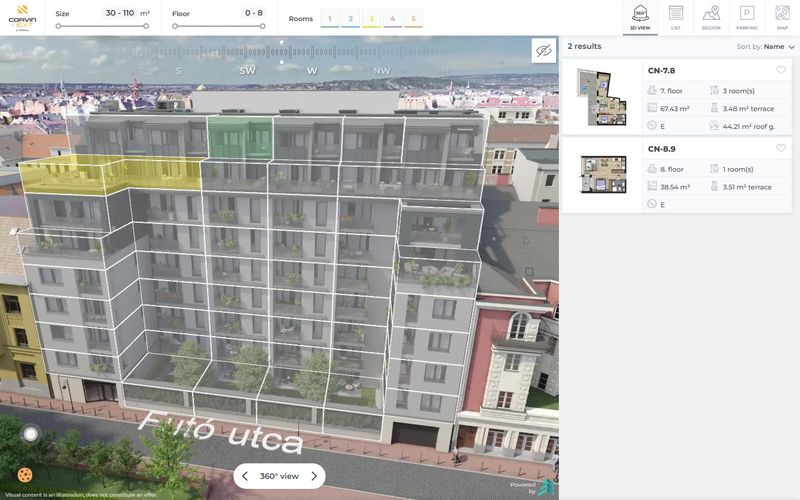Toggle the 3 rooms filter
Screen dimensions: 800x500
[x=371, y=19]
